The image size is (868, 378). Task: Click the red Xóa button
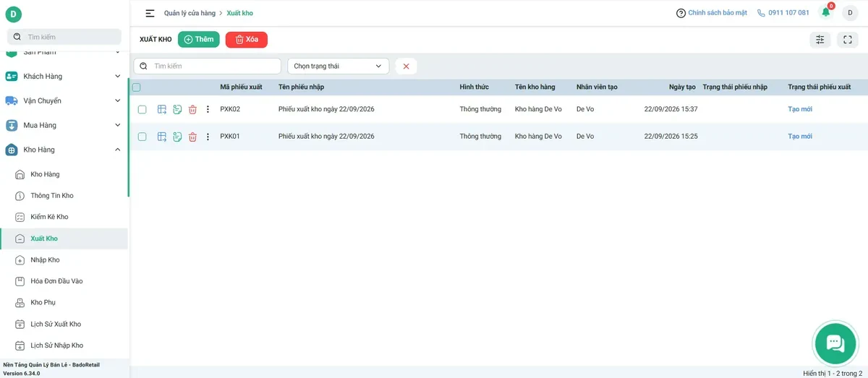(x=247, y=40)
